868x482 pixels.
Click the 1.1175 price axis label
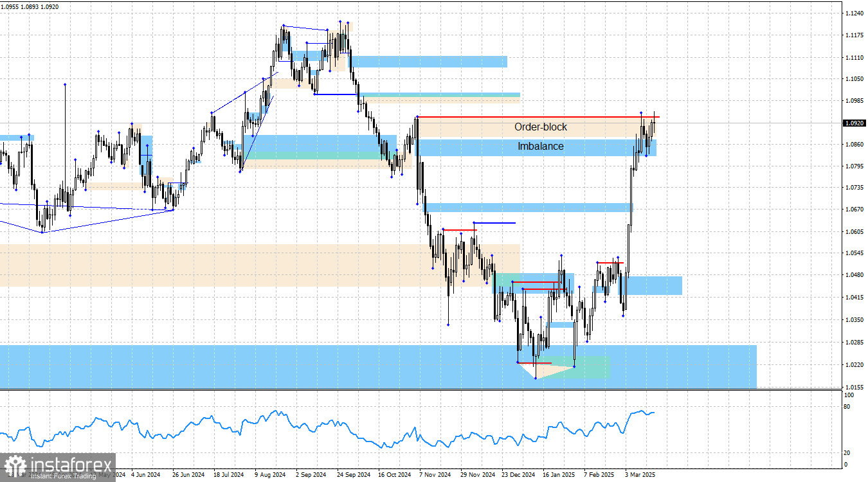(x=854, y=36)
